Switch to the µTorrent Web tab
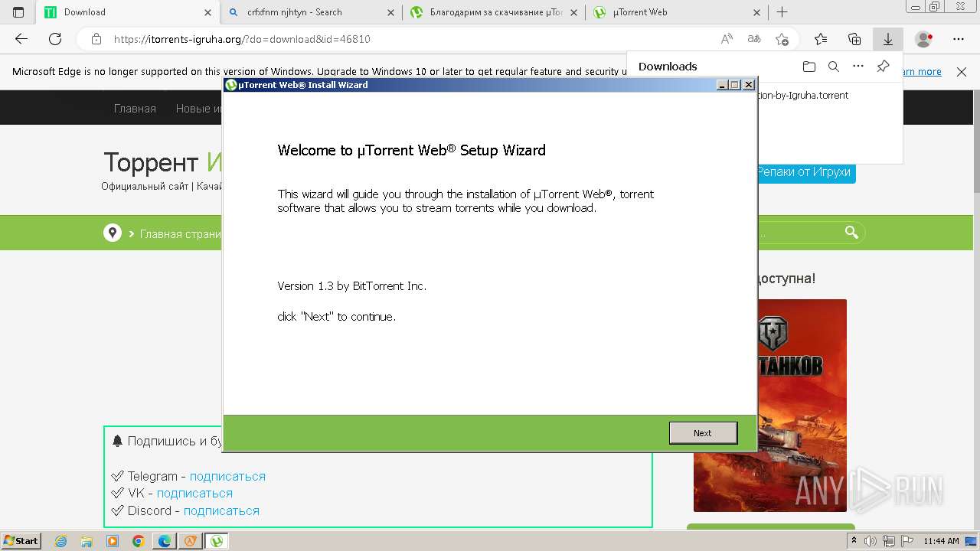980x551 pixels. tap(678, 12)
